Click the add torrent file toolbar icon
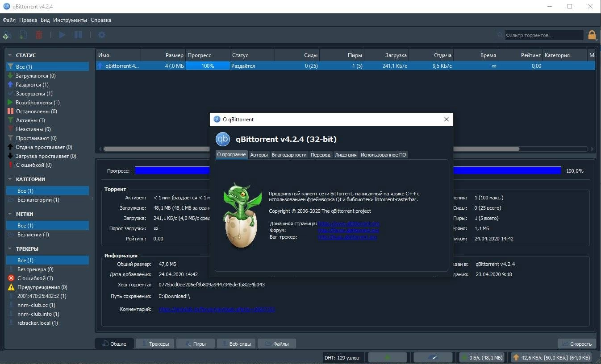Screen dimensions: 601x364 [x=23, y=35]
